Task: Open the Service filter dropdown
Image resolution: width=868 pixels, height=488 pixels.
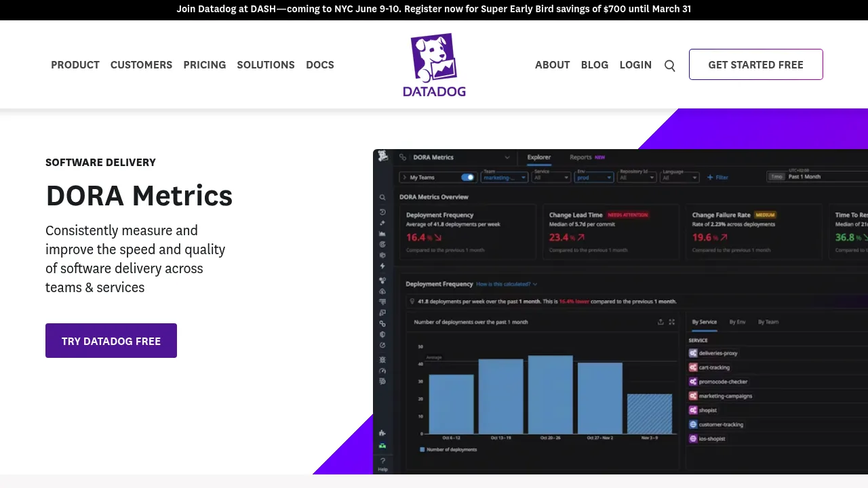Action: [x=551, y=177]
